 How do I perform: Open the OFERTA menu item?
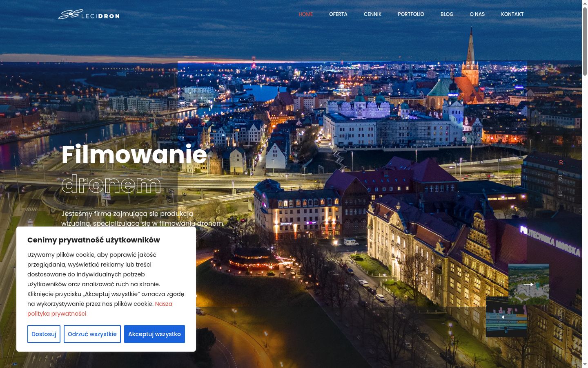(x=338, y=14)
